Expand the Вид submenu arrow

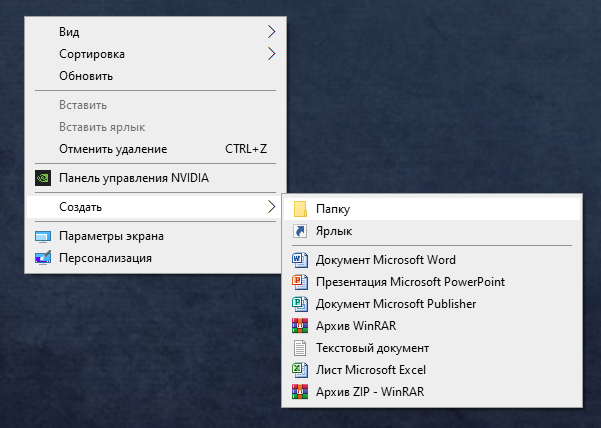[x=271, y=32]
